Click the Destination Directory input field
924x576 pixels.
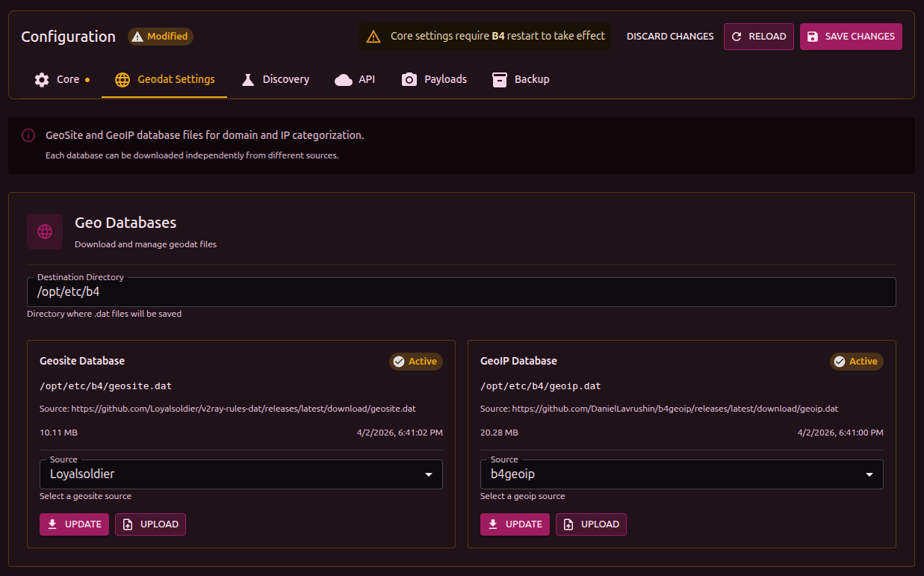point(461,292)
